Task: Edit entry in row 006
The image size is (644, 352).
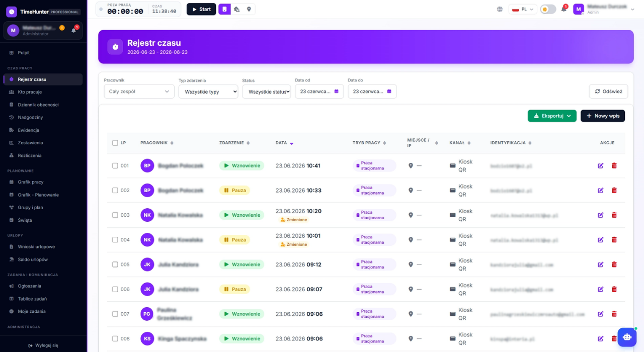Action: [600, 289]
